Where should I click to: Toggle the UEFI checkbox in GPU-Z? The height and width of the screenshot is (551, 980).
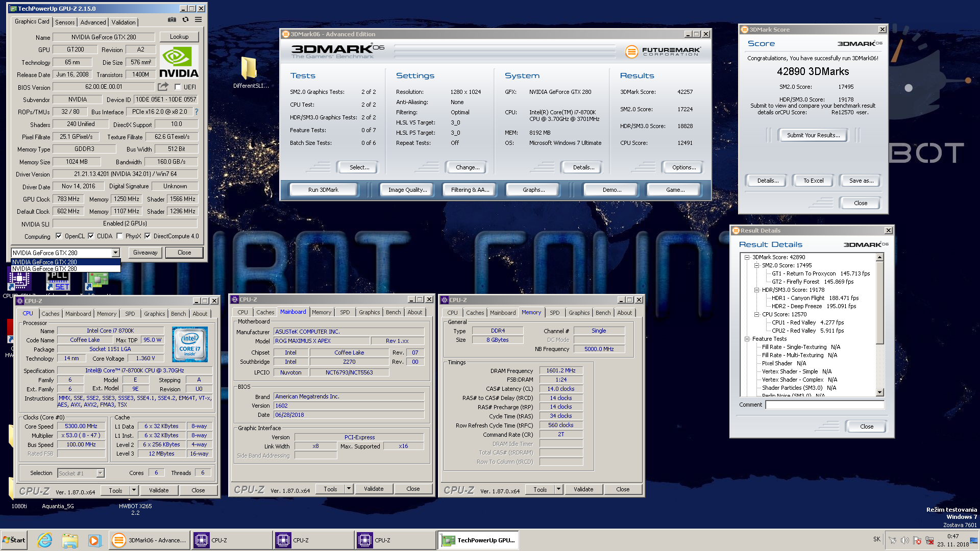coord(178,87)
